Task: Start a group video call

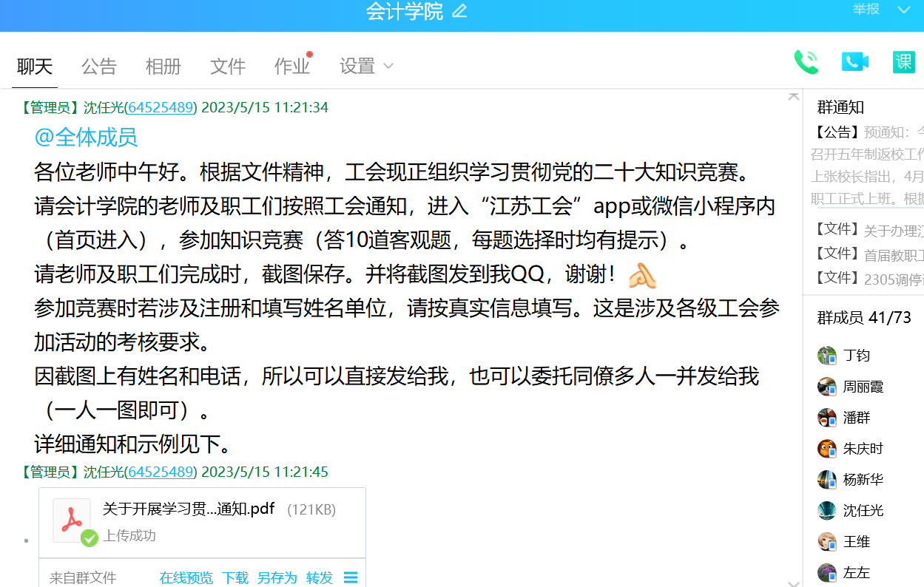Action: coord(854,62)
